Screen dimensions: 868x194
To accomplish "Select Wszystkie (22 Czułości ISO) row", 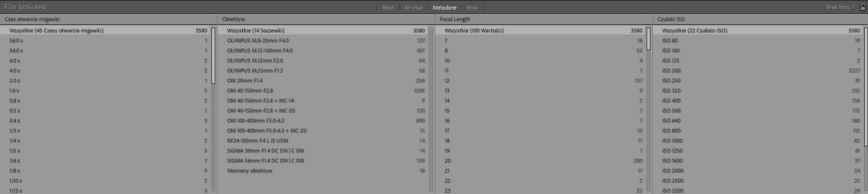I will (x=694, y=31).
